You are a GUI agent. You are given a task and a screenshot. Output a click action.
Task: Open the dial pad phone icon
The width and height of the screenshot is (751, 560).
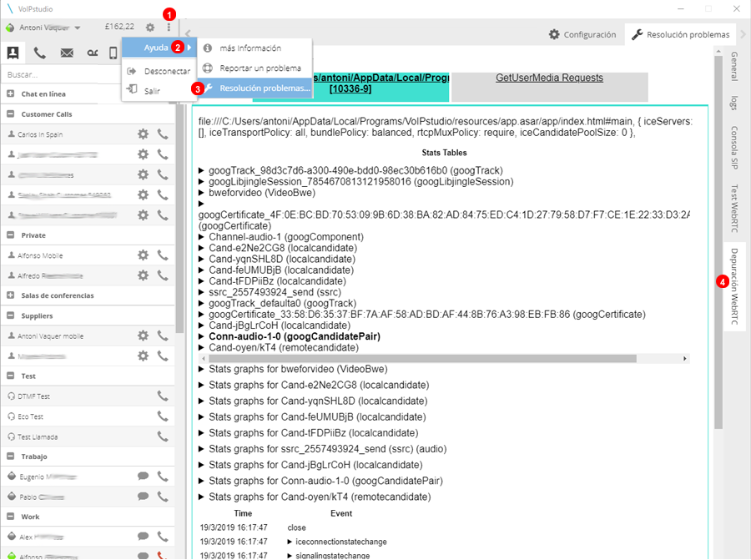click(40, 53)
